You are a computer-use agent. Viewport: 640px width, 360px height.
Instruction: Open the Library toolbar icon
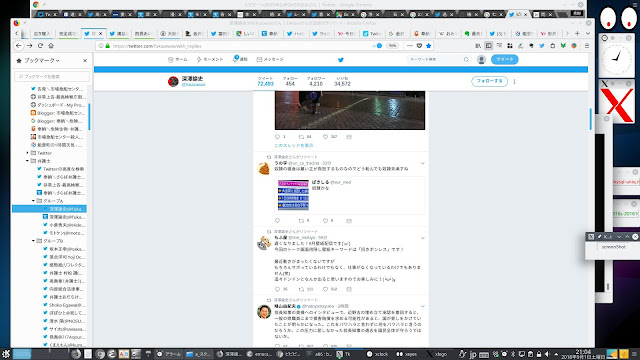[x=478, y=46]
